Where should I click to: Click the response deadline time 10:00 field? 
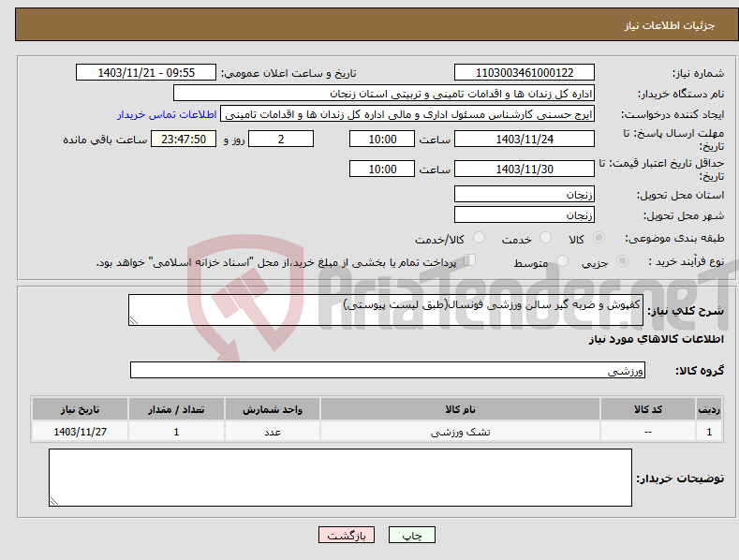click(x=382, y=139)
